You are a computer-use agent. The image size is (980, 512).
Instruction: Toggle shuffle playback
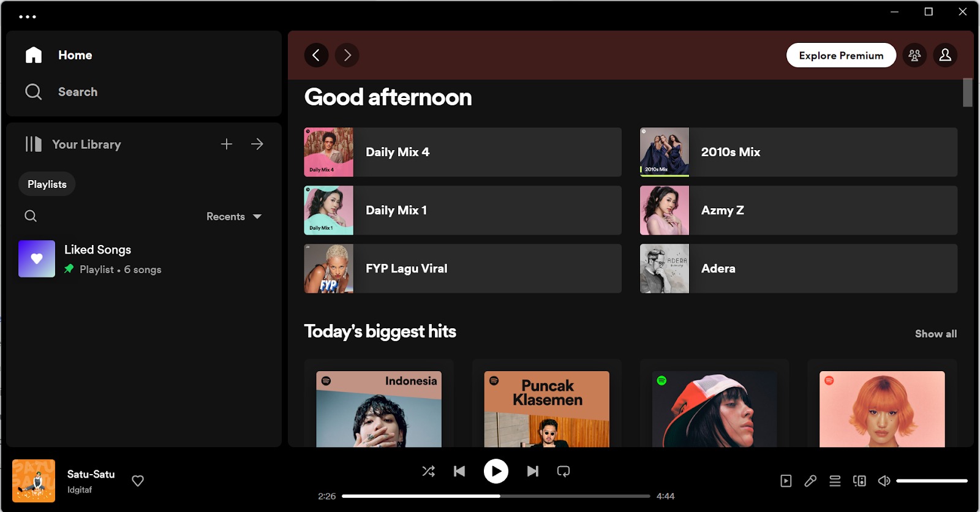[x=429, y=471]
